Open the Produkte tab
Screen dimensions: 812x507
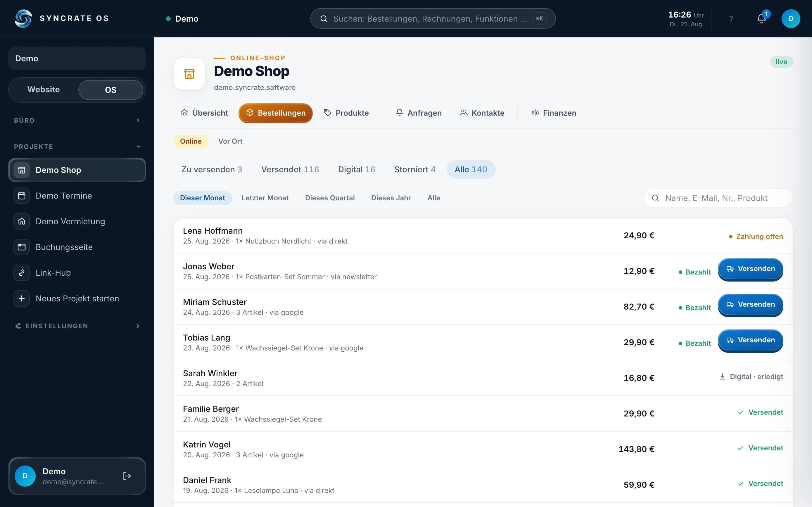pyautogui.click(x=346, y=113)
